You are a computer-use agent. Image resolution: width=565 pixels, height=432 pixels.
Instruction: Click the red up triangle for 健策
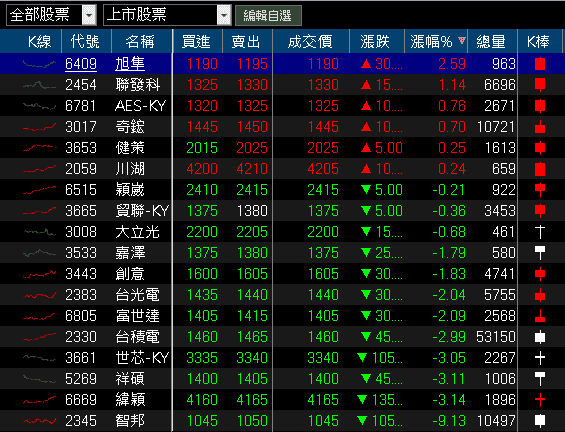pyautogui.click(x=366, y=148)
